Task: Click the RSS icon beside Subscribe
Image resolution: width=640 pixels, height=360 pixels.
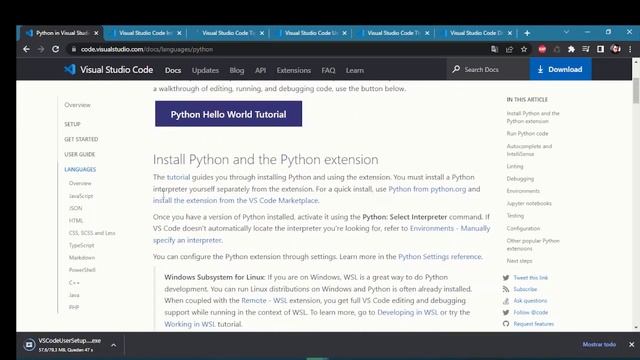Action: click(506, 289)
